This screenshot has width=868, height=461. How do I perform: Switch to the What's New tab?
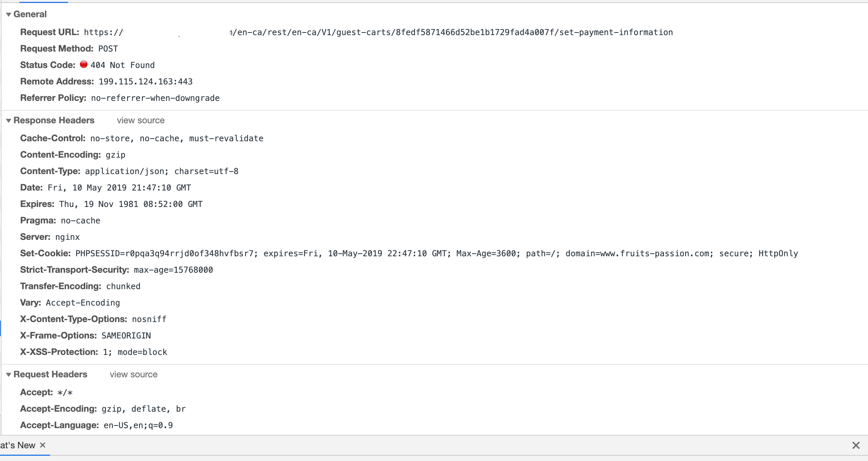coord(17,445)
